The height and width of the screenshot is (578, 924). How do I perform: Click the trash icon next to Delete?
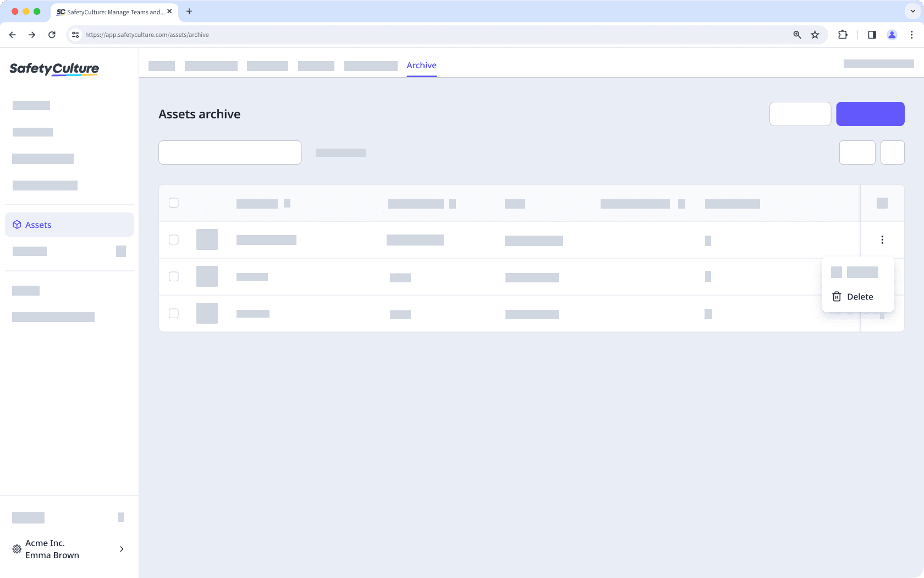tap(837, 296)
